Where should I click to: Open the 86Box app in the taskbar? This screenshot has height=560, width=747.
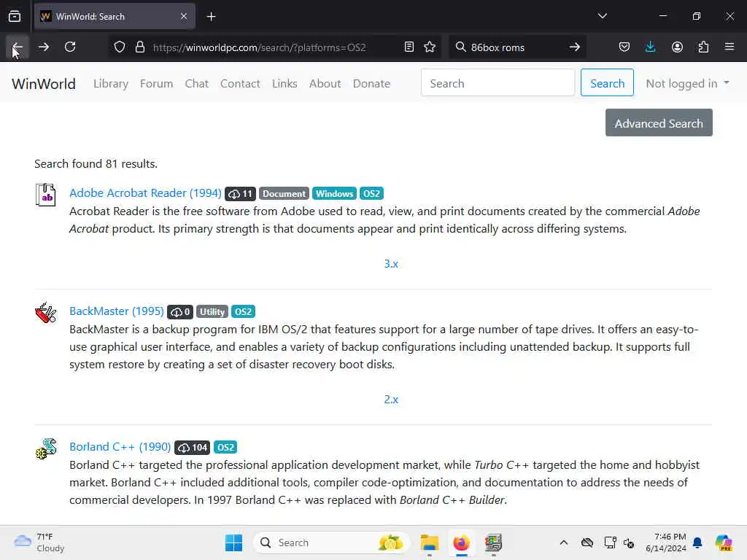pyautogui.click(x=493, y=542)
